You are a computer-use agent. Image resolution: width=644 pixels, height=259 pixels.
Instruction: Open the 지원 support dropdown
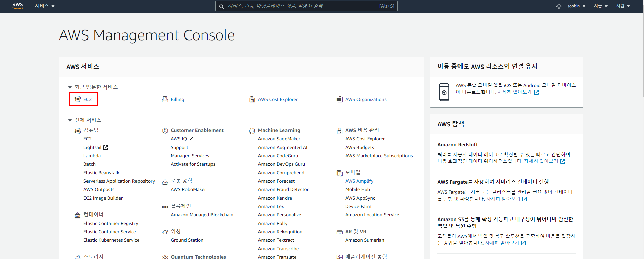pyautogui.click(x=623, y=6)
